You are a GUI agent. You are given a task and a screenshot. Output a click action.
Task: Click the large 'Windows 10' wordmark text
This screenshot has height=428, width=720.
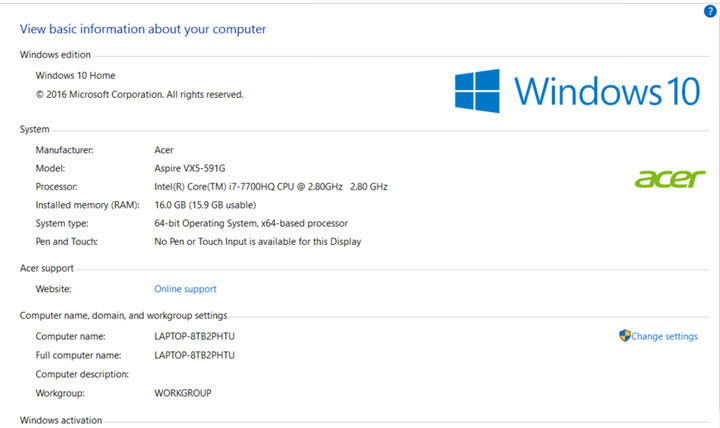coord(607,91)
